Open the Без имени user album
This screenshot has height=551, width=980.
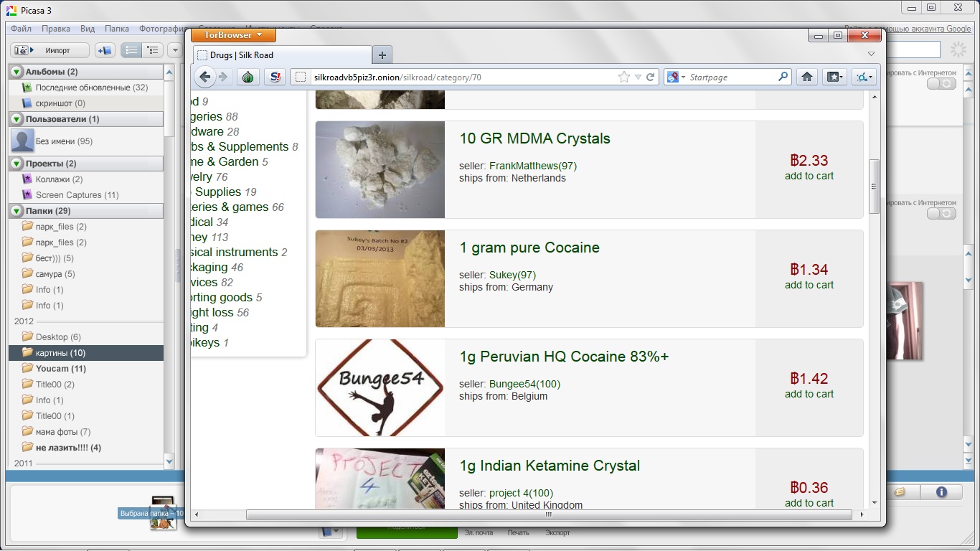(x=63, y=141)
